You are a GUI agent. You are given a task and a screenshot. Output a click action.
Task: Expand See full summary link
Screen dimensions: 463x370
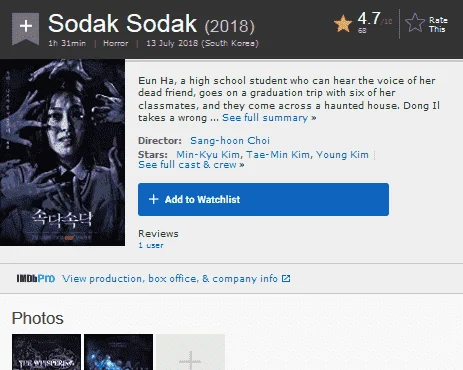(269, 118)
